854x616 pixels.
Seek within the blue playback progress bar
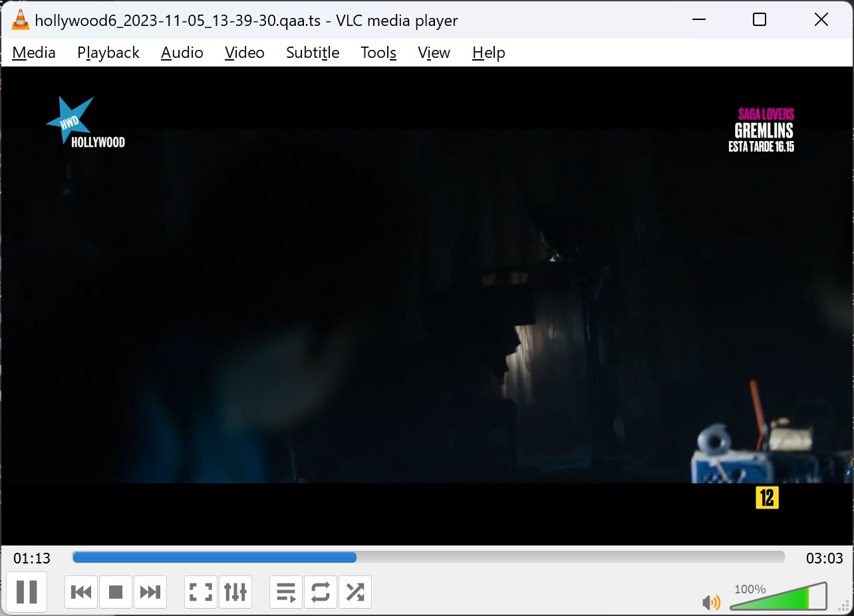click(x=428, y=557)
